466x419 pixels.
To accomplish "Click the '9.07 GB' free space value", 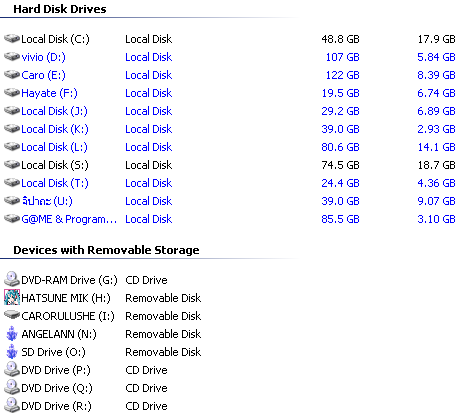I will click(436, 201).
